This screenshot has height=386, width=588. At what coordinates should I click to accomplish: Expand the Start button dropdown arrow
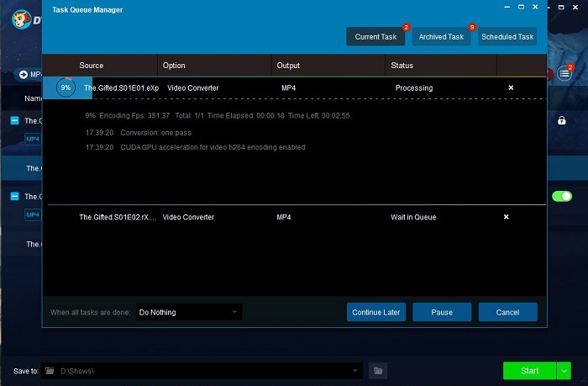[x=564, y=371]
